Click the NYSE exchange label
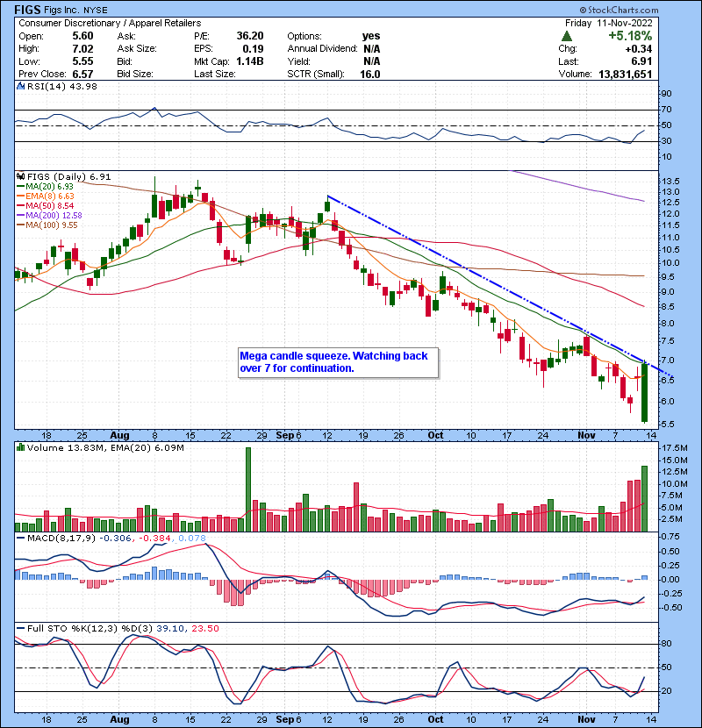 pyautogui.click(x=96, y=11)
